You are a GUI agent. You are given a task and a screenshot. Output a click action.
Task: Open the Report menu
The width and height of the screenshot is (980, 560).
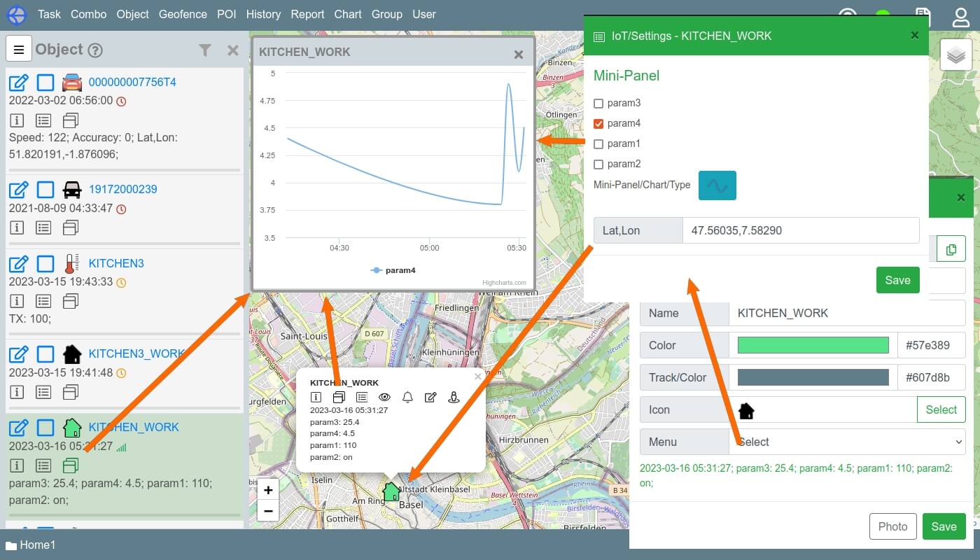click(307, 14)
